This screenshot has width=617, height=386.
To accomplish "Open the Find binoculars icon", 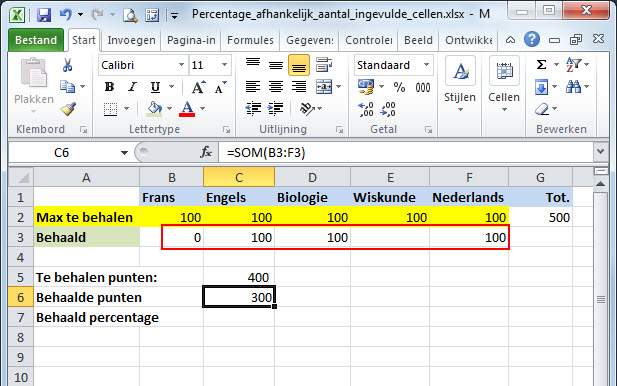I will (x=573, y=87).
